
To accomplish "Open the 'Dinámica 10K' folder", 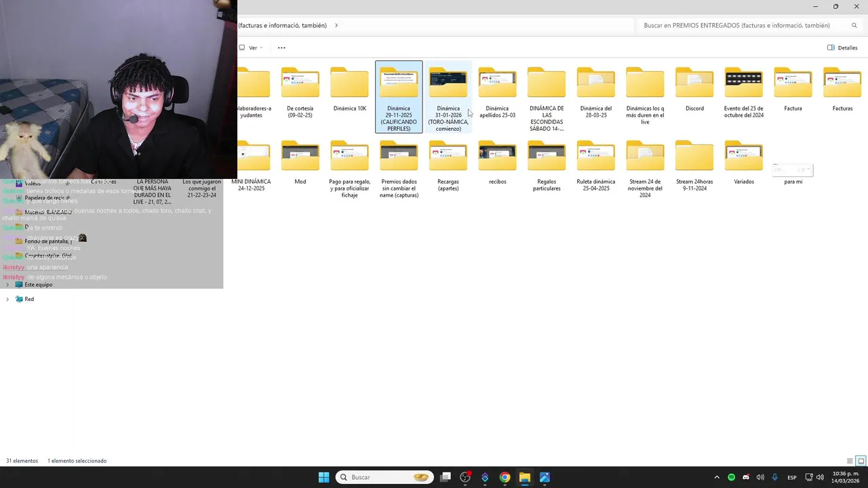I will pos(349,89).
